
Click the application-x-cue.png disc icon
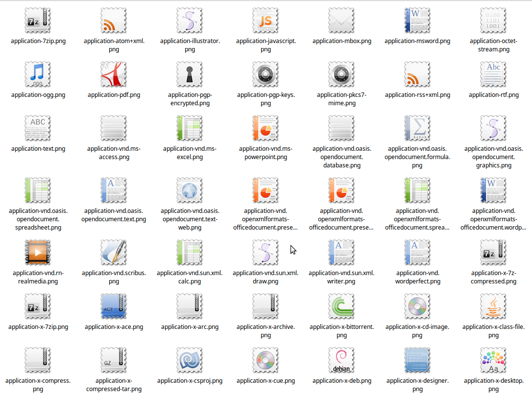tap(266, 360)
